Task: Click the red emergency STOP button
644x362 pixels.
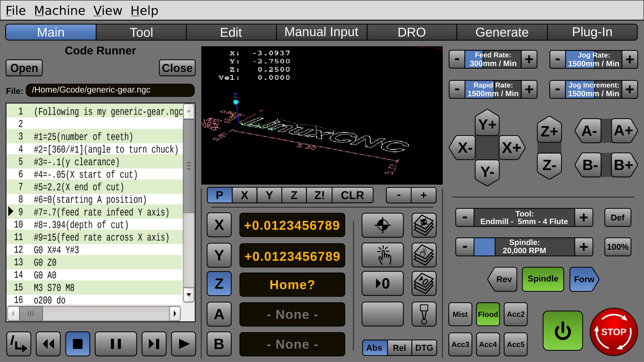Action: tap(613, 332)
